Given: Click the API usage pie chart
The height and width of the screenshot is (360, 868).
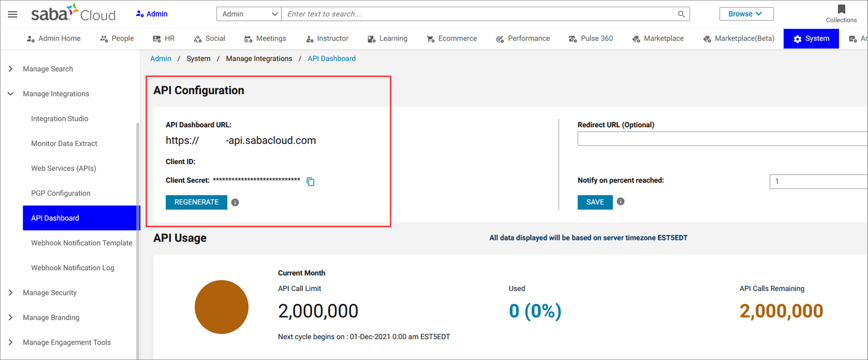Looking at the screenshot, I should (221, 307).
